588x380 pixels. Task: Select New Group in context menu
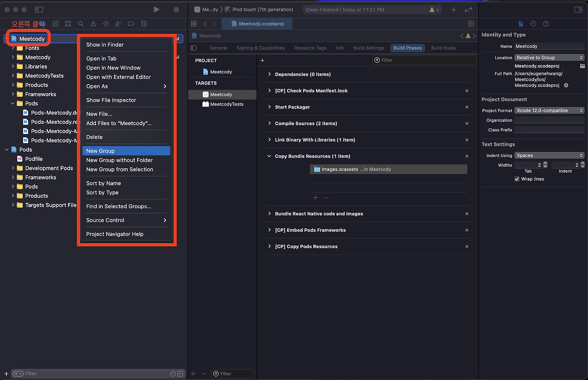click(126, 151)
